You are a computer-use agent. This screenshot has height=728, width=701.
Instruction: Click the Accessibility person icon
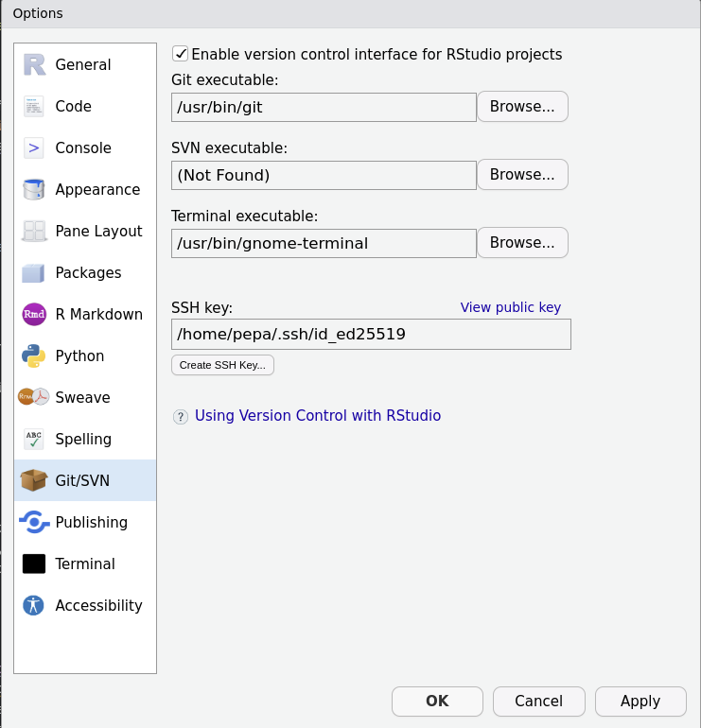pyautogui.click(x=33, y=605)
